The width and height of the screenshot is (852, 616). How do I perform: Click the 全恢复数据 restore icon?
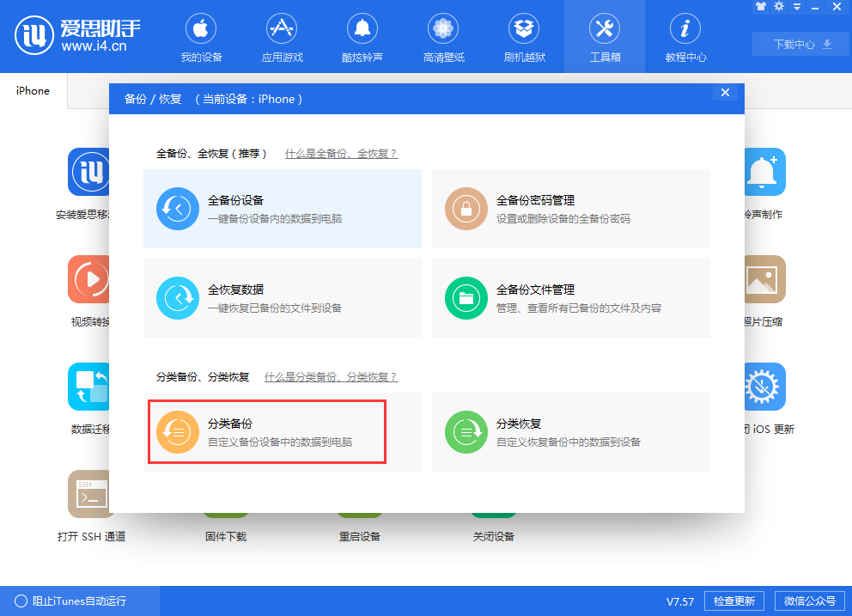point(178,298)
